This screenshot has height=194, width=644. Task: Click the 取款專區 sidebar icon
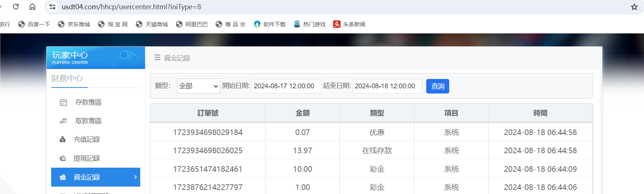(x=63, y=121)
